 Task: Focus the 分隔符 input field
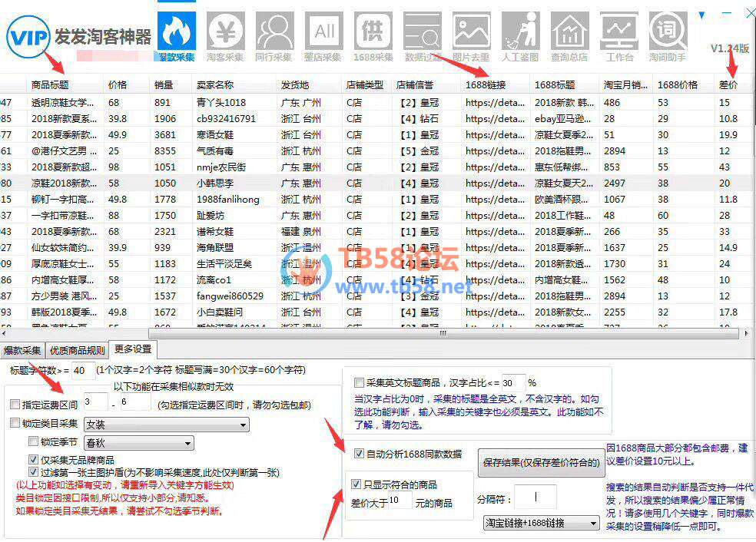pos(535,497)
